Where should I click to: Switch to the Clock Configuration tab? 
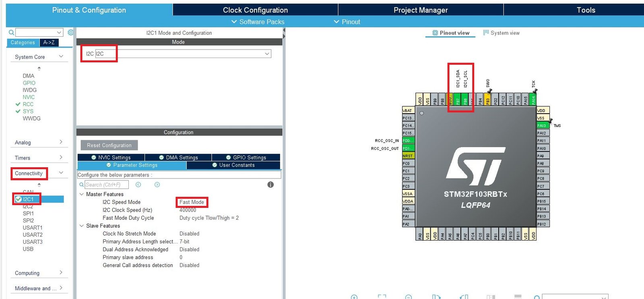pos(255,10)
